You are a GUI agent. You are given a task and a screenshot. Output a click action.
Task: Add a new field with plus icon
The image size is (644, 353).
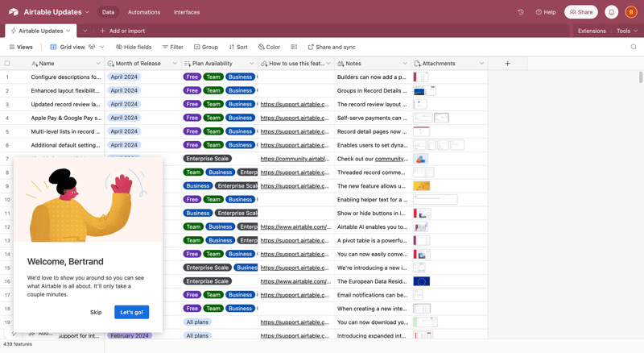tap(508, 64)
